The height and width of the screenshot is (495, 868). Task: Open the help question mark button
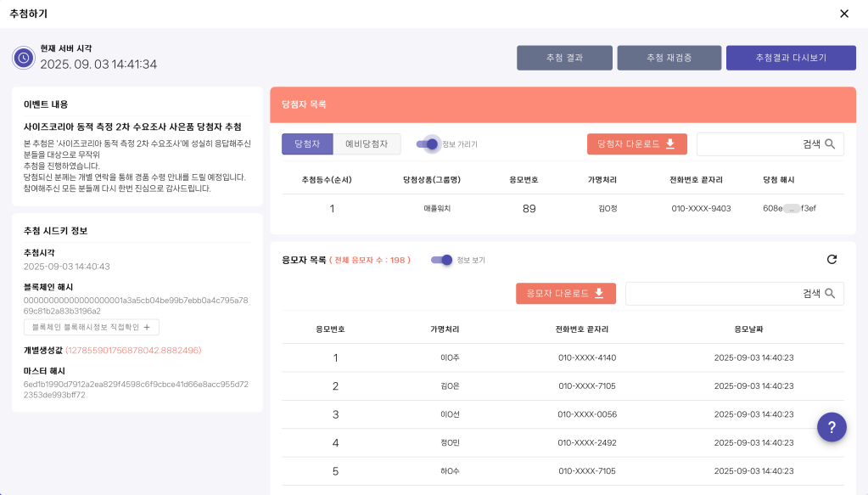pyautogui.click(x=832, y=426)
